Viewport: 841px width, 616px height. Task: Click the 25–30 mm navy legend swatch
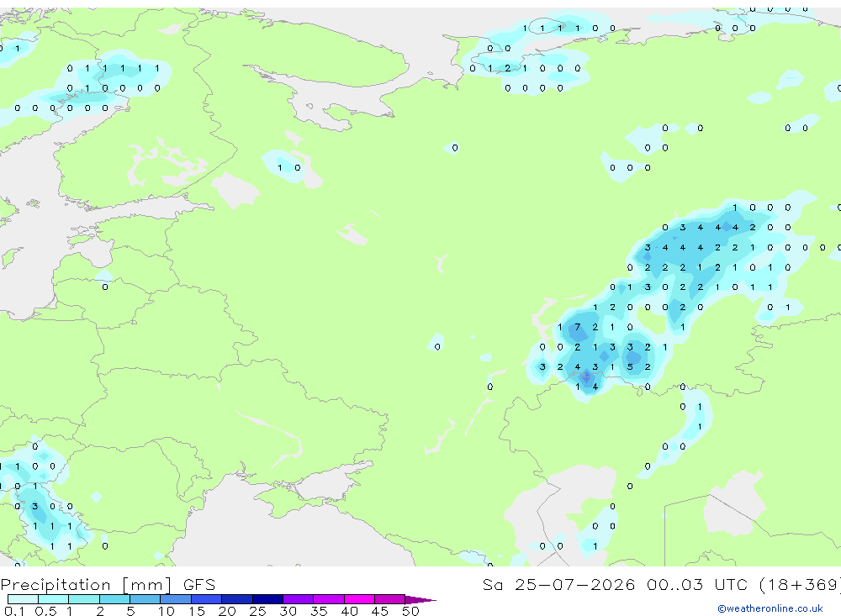point(267,599)
